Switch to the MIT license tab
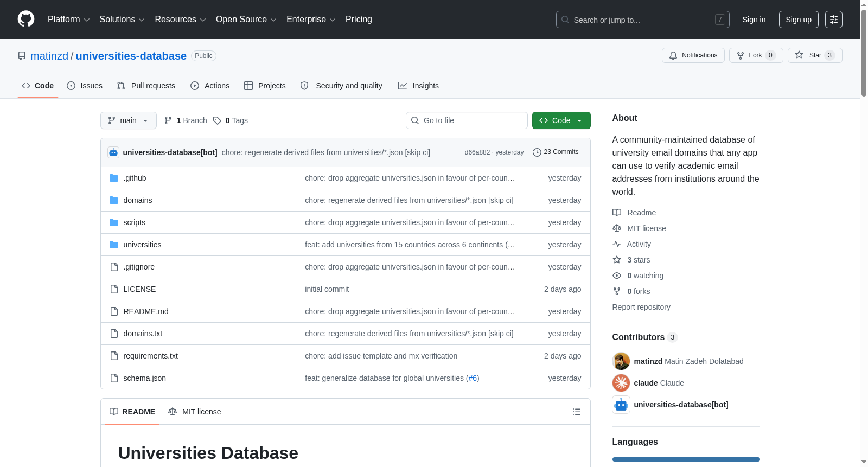Viewport: 868px width, 467px height. click(x=195, y=412)
